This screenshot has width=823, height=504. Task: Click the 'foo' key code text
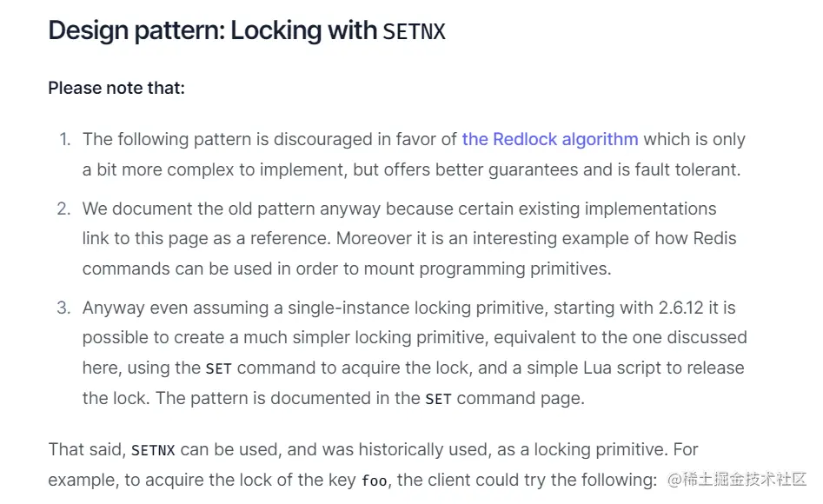pyautogui.click(x=374, y=481)
